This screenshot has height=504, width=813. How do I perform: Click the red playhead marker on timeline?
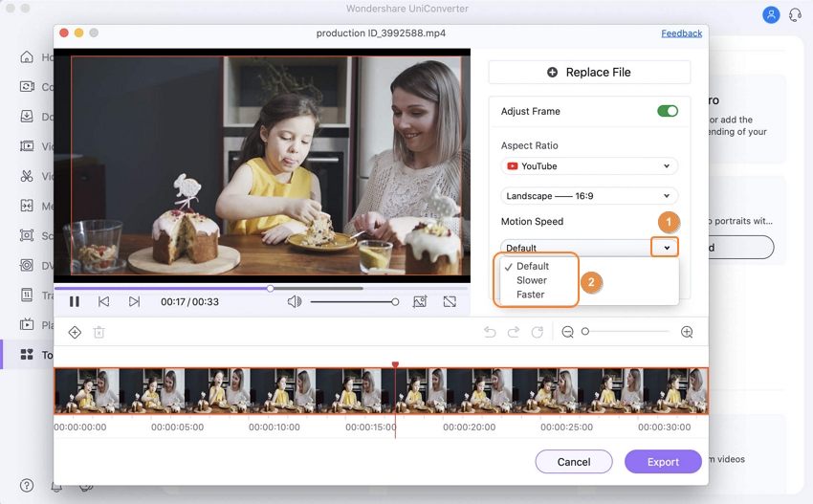[x=395, y=365]
